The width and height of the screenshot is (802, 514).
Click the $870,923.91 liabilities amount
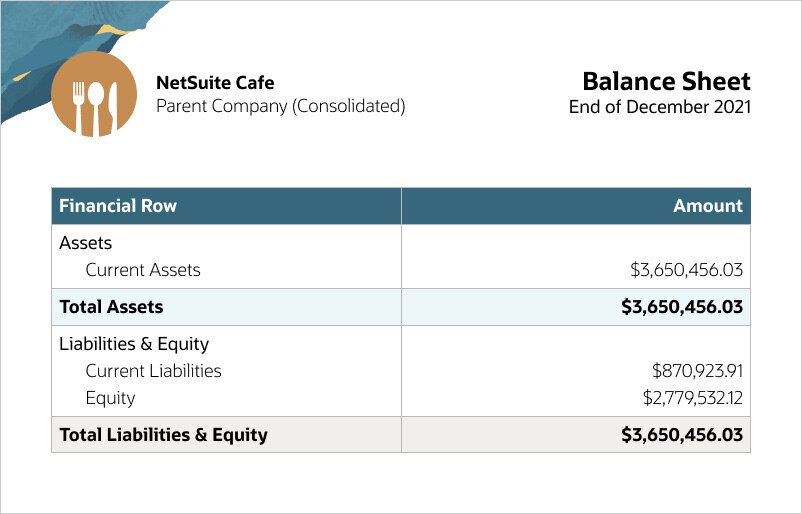697,371
